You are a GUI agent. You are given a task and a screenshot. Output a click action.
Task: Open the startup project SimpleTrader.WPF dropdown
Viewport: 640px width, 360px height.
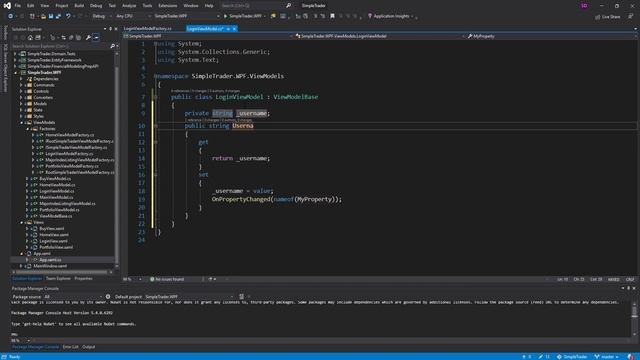[187, 16]
